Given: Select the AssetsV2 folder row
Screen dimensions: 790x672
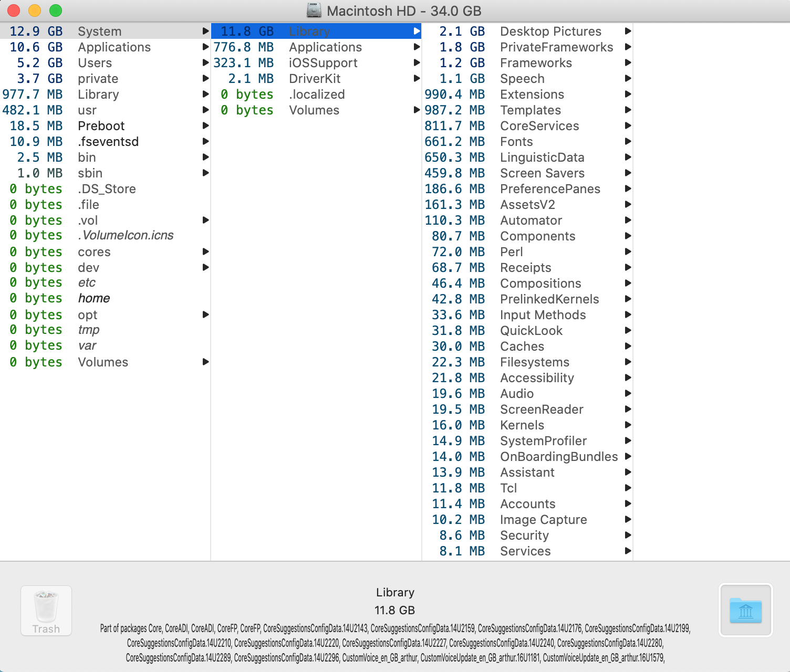Looking at the screenshot, I should click(x=527, y=205).
